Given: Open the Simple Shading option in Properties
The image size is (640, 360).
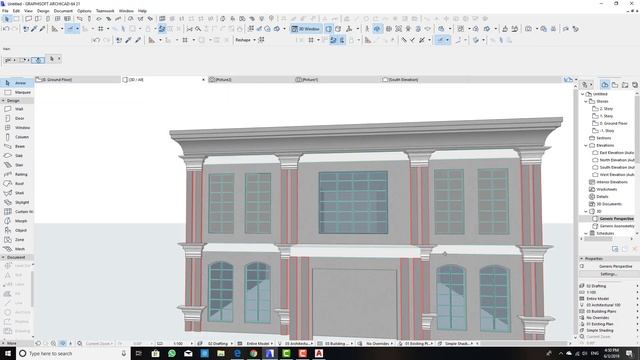Looking at the screenshot, I should click(608, 330).
